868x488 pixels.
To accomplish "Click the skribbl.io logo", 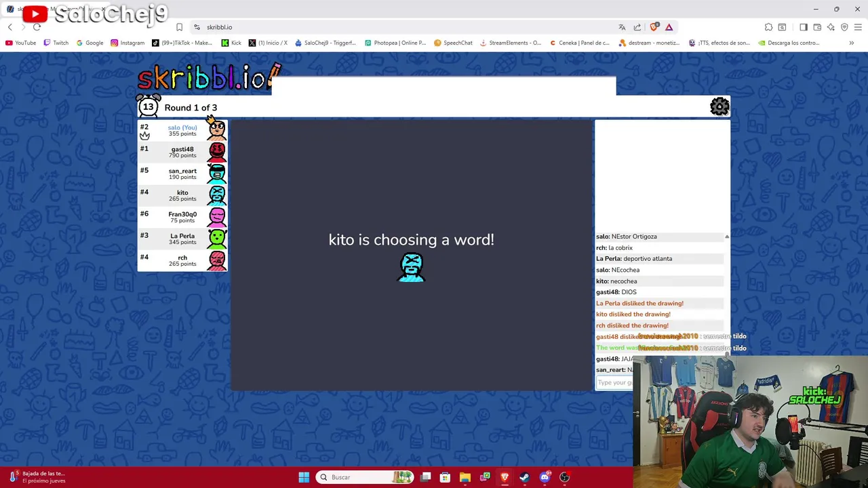I will (208, 77).
